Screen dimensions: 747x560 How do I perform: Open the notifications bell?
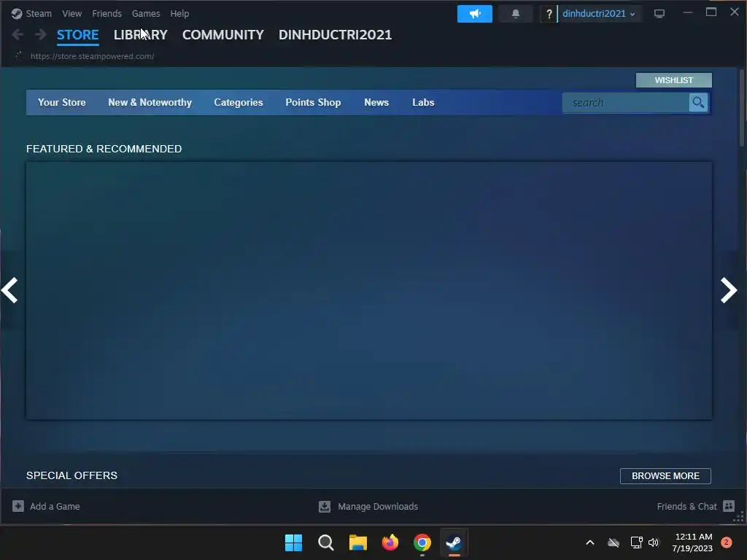516,14
